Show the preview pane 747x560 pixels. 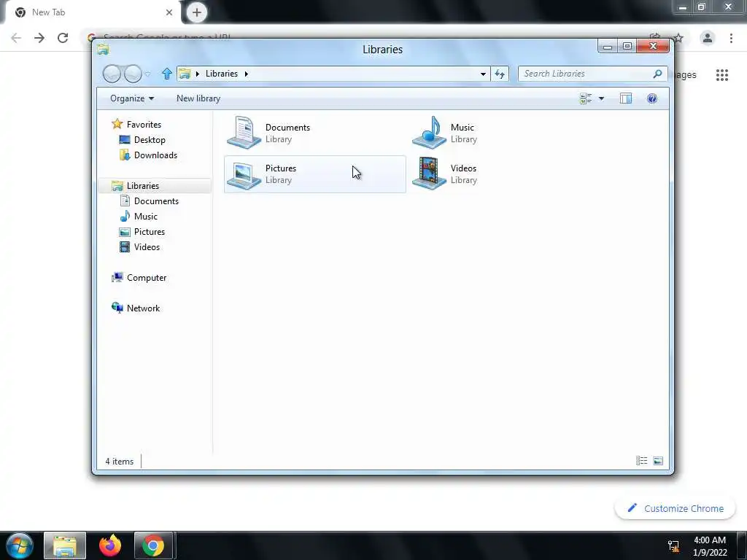626,98
